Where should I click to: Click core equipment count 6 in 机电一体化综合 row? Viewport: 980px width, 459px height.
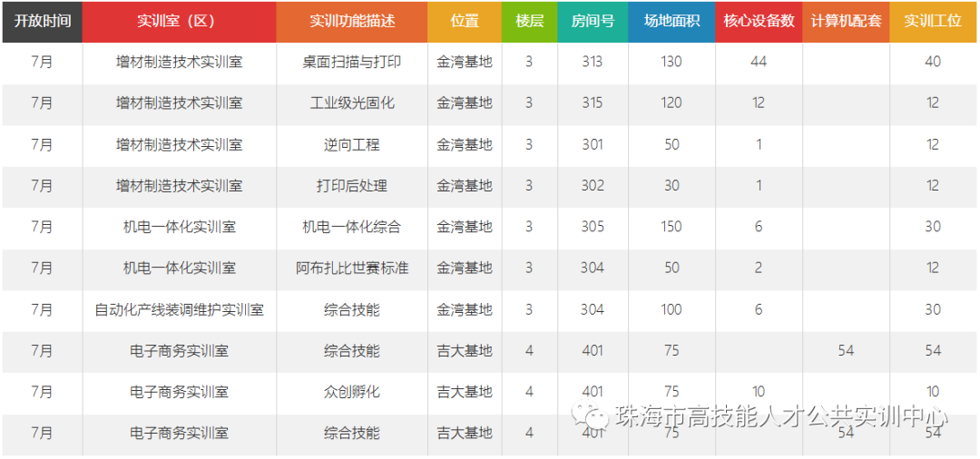759,227
